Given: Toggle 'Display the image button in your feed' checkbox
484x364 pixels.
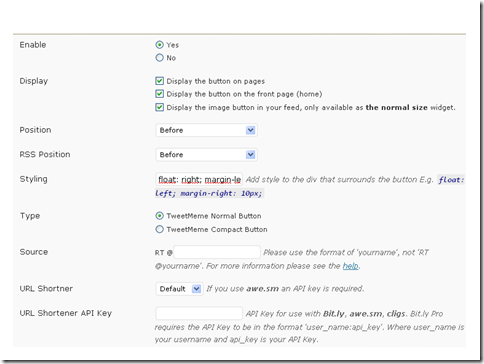Looking at the screenshot, I should pyautogui.click(x=159, y=107).
